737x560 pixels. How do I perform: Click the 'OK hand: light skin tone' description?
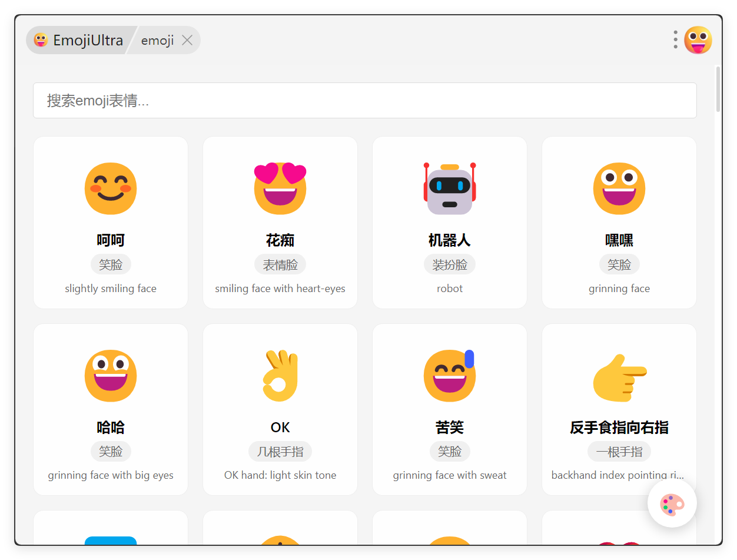point(280,475)
